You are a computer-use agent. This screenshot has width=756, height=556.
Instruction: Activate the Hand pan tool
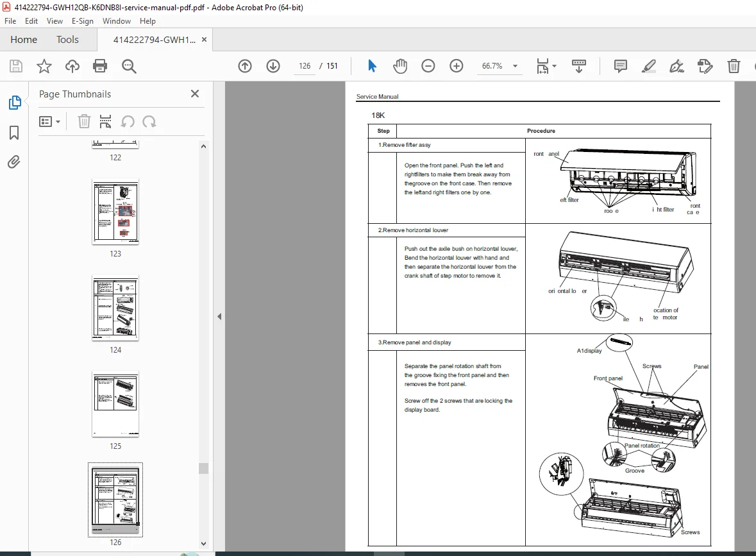(x=399, y=66)
